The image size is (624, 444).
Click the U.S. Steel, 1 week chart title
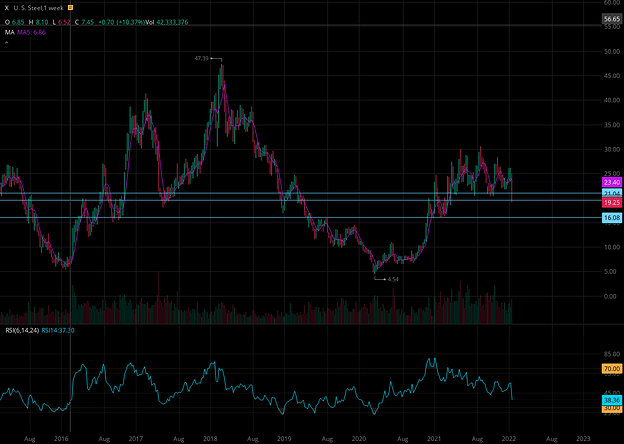pos(39,8)
